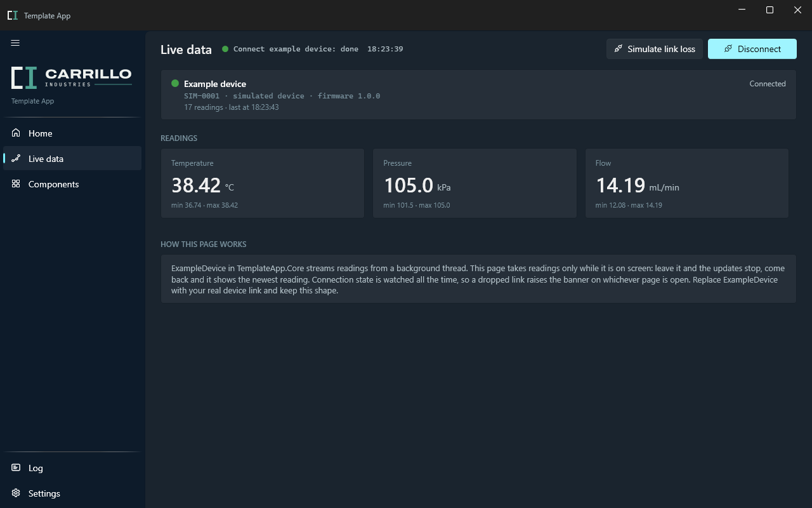Screen dimensions: 812x508
Task: Click the green status dot beside Example device
Action: [175, 83]
